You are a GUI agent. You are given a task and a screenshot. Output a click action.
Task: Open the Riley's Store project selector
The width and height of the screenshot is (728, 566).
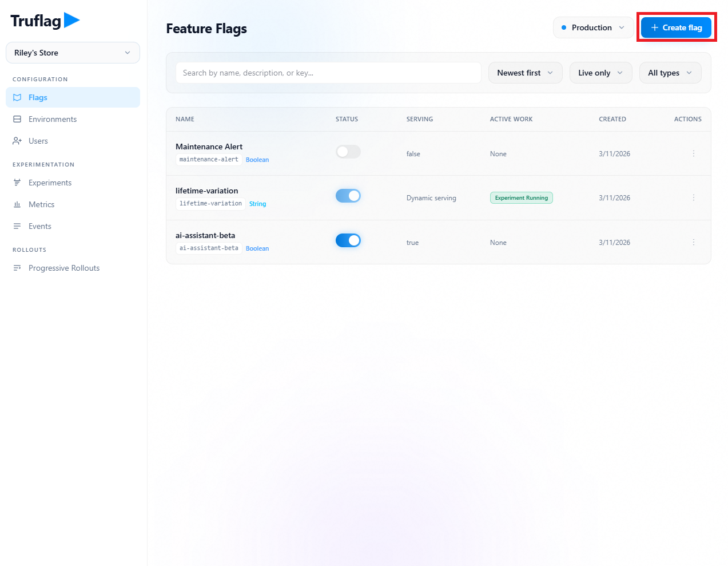73,53
